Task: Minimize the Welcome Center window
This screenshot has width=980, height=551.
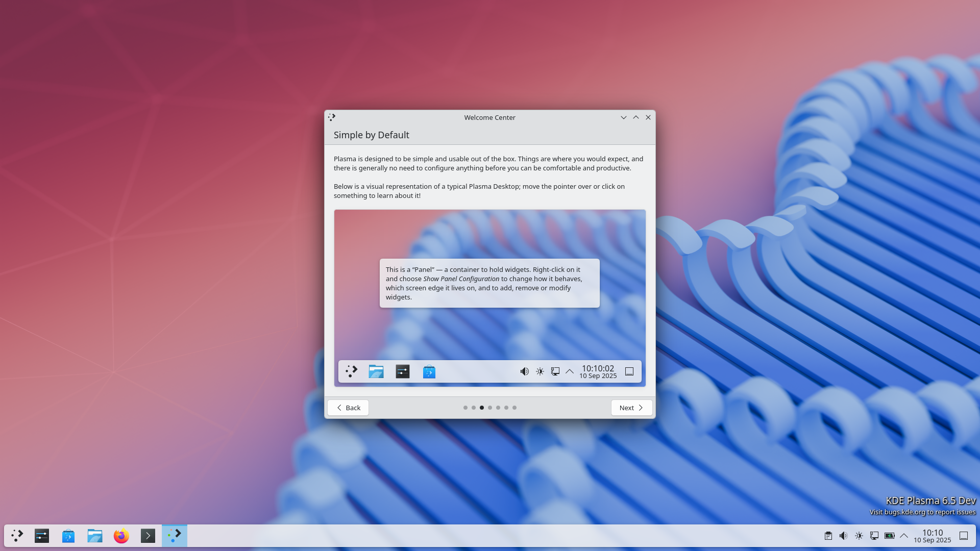Action: tap(624, 117)
